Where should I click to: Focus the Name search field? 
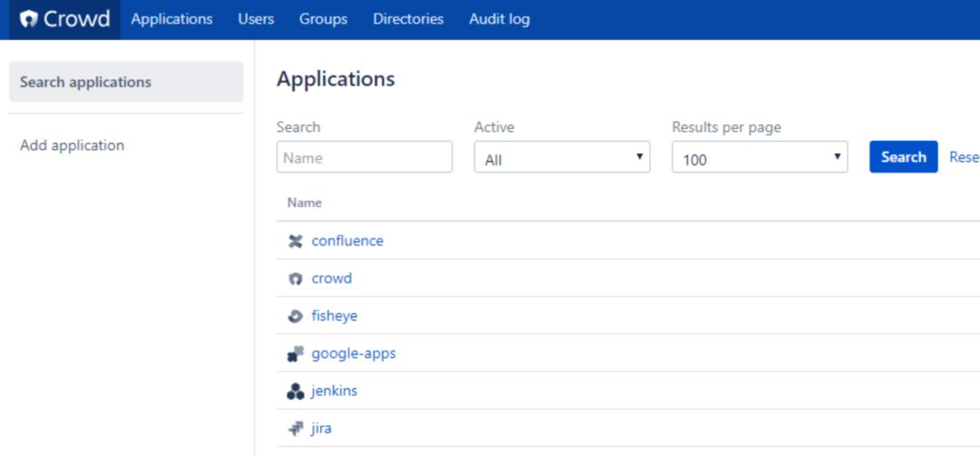(x=365, y=157)
